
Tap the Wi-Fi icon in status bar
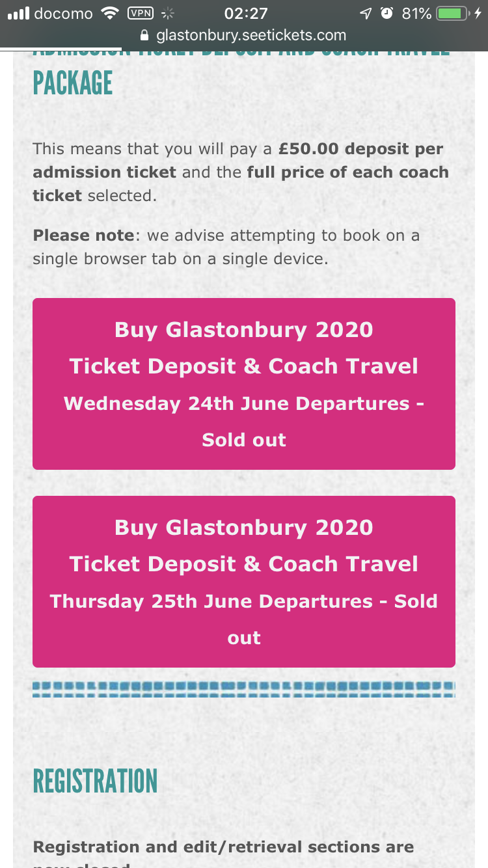[x=111, y=13]
